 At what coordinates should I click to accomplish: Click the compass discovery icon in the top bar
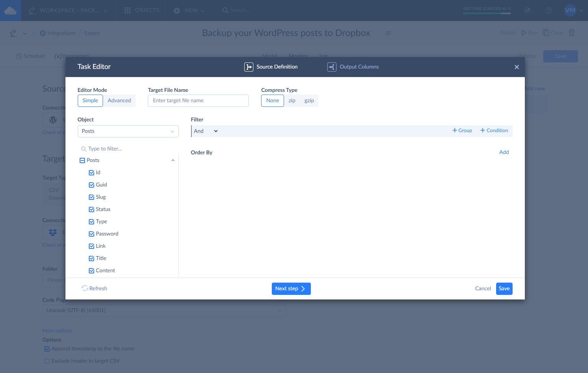click(x=528, y=10)
